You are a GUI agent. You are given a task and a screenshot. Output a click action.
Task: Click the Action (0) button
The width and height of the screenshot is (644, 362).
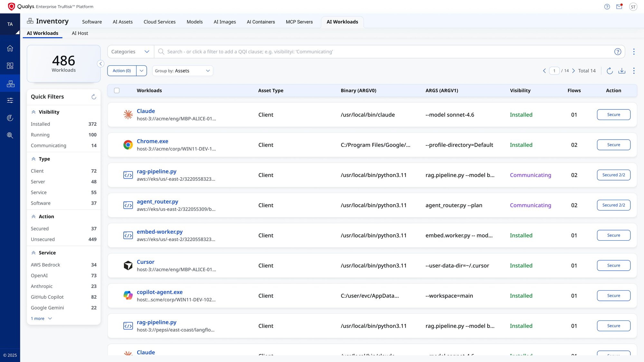coord(122,71)
